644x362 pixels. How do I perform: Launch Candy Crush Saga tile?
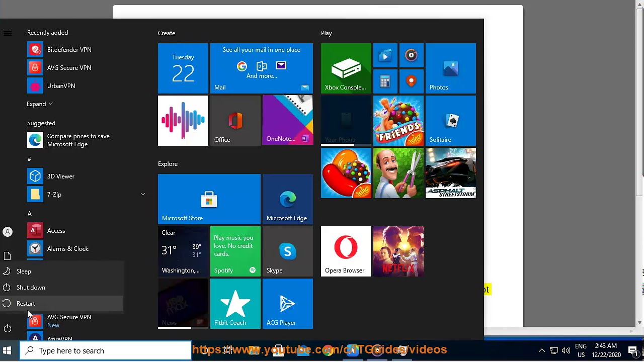(346, 173)
